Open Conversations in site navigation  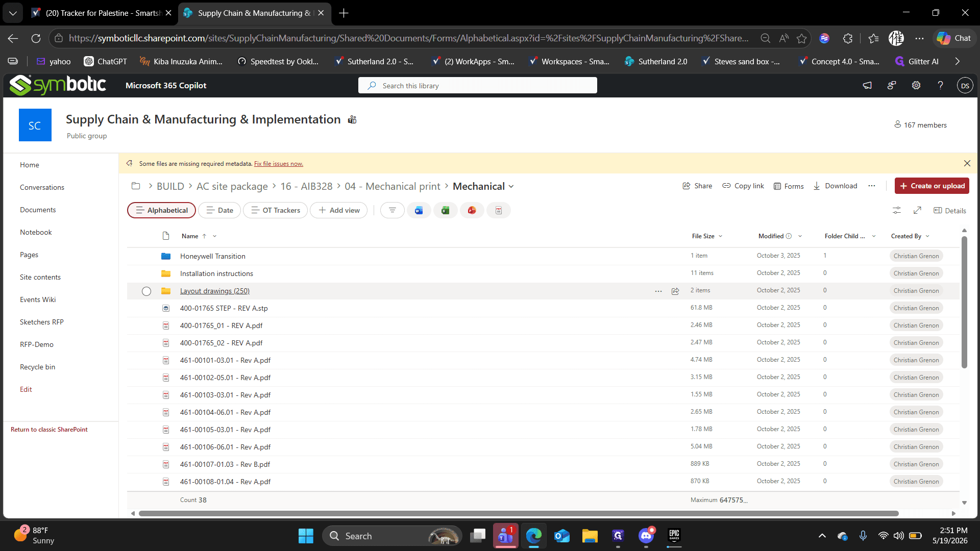[42, 187]
